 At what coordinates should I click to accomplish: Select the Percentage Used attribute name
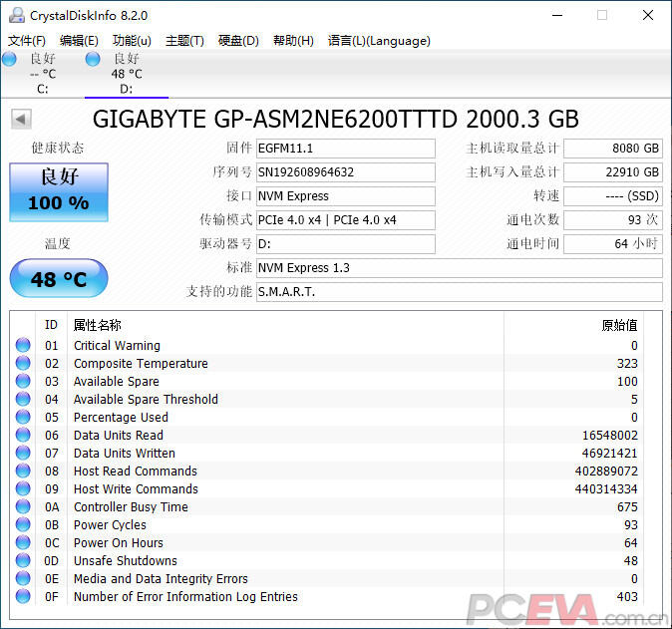121,418
